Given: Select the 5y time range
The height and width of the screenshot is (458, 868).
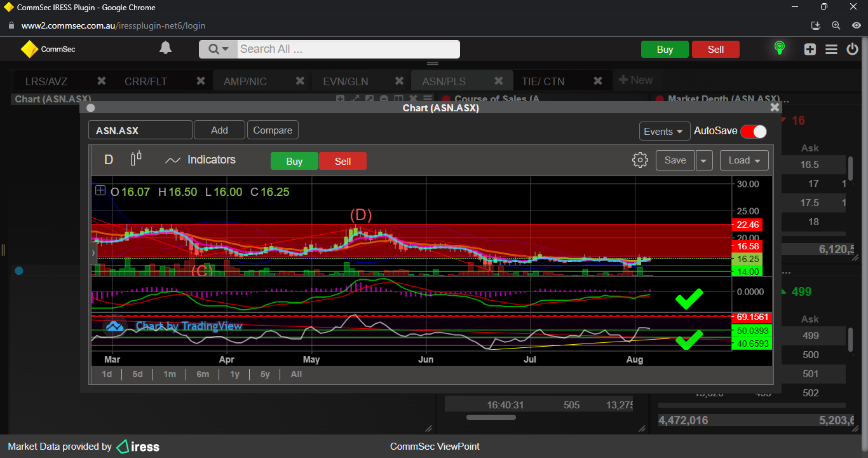Looking at the screenshot, I should pos(265,374).
